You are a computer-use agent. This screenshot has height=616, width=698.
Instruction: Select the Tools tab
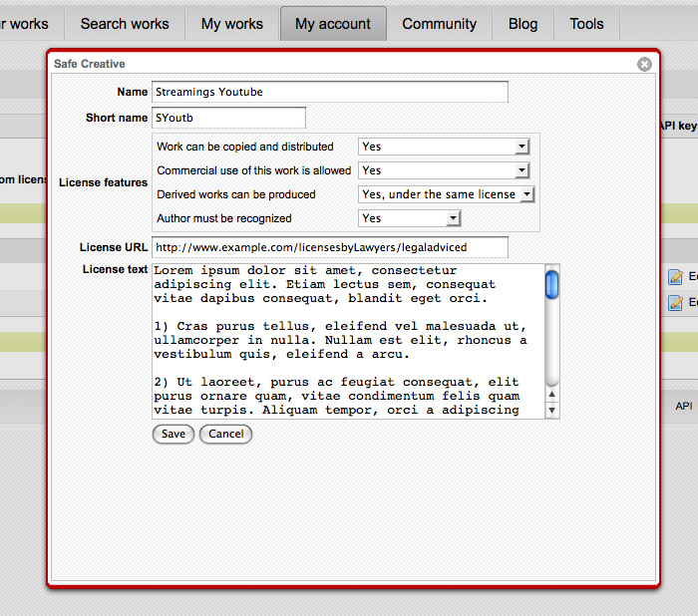[x=586, y=24]
